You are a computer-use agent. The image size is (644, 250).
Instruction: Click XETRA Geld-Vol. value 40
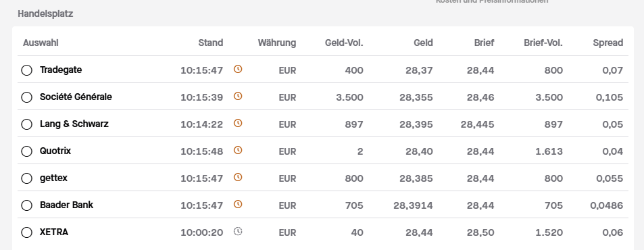(357, 232)
